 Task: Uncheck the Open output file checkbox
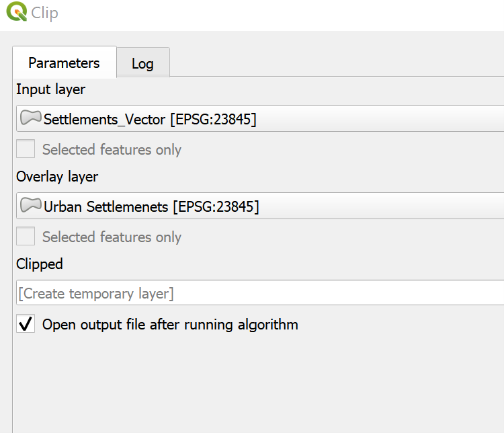pos(26,325)
